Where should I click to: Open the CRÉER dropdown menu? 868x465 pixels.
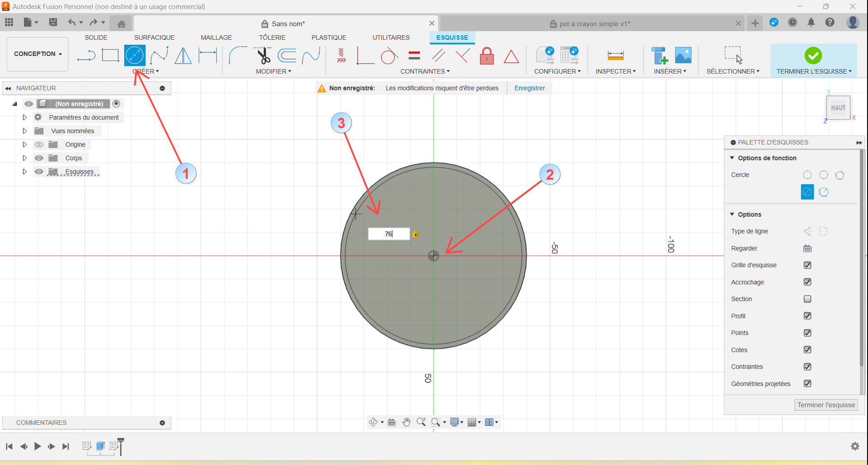point(145,71)
